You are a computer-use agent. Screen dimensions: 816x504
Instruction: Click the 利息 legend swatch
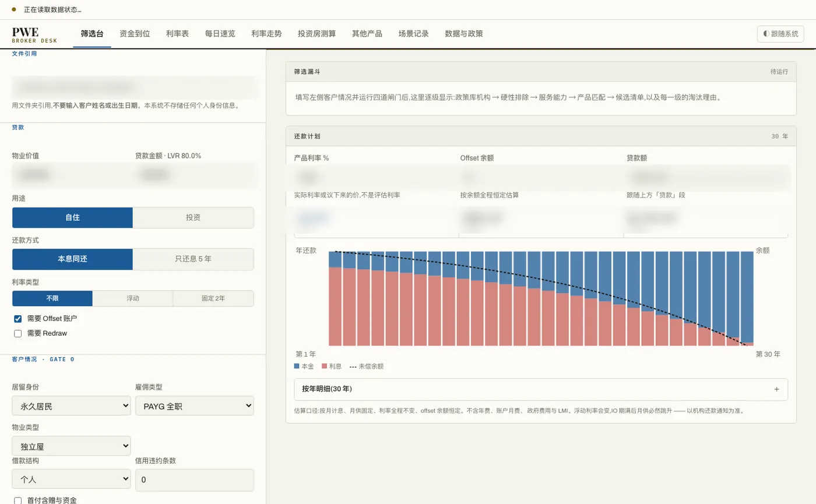[325, 366]
